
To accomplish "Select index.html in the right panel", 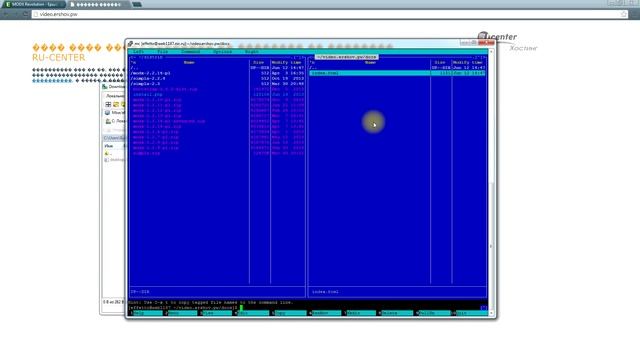I will 397,73.
